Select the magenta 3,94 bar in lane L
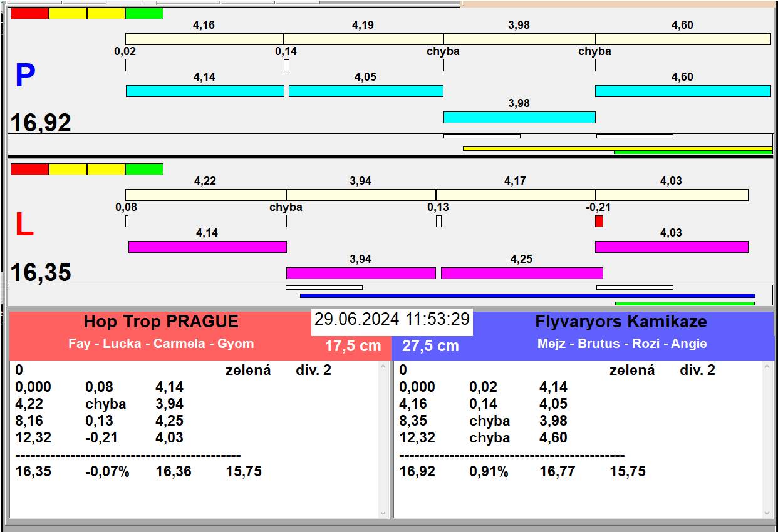Image resolution: width=778 pixels, height=532 pixels. 361,273
